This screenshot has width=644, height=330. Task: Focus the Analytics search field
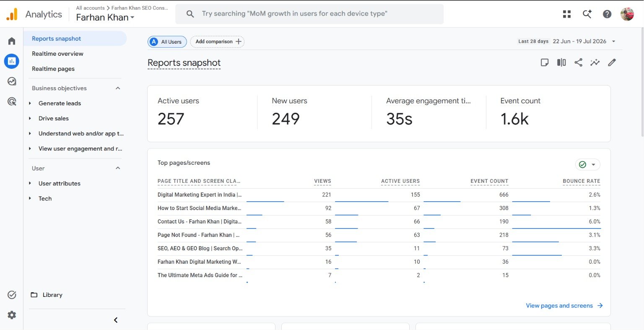[x=309, y=14]
